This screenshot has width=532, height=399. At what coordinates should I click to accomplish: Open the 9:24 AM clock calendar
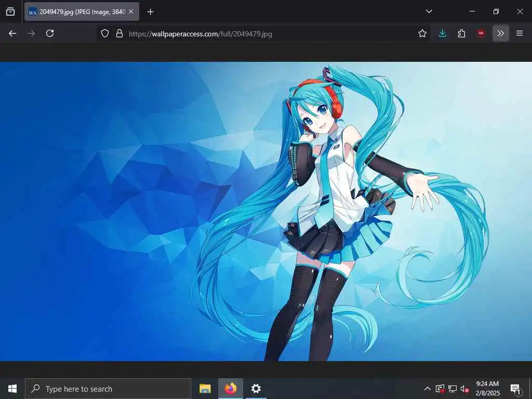tap(487, 389)
